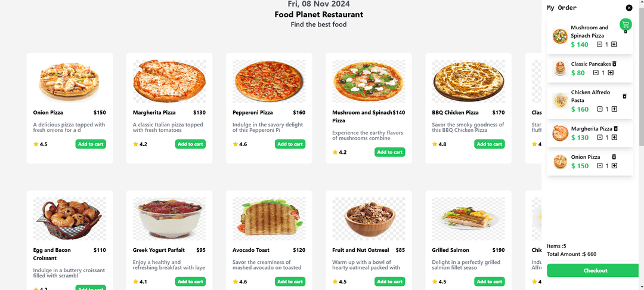This screenshot has height=290, width=644.
Task: Remove Onion Pizza with trash icon
Action: 614,157
